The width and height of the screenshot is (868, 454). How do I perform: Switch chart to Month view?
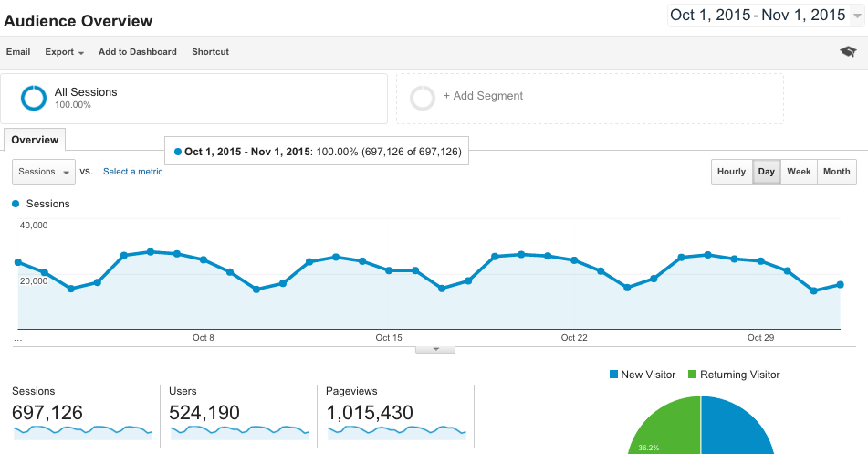pos(836,172)
